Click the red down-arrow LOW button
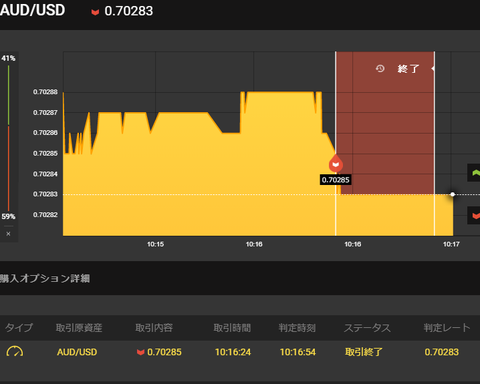The height and width of the screenshot is (384, 480). (474, 215)
